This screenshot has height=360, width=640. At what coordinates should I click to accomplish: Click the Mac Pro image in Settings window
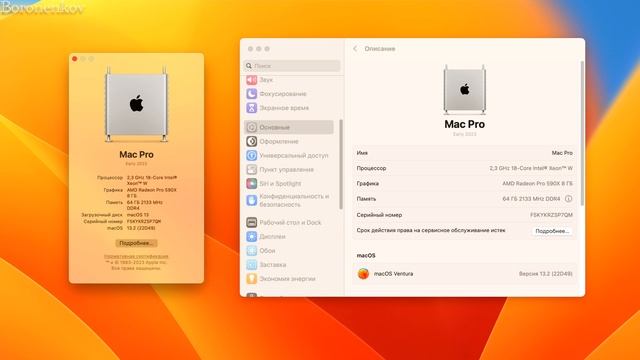point(464,89)
